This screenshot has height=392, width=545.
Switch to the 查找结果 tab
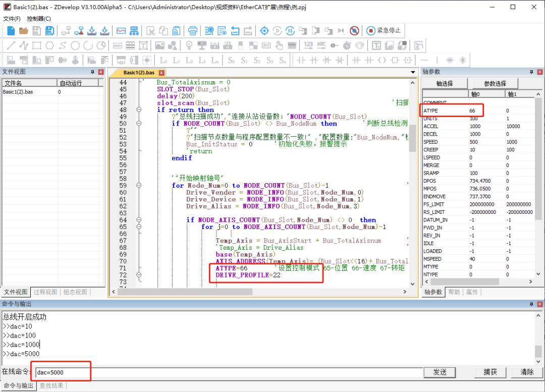pyautogui.click(x=51, y=386)
